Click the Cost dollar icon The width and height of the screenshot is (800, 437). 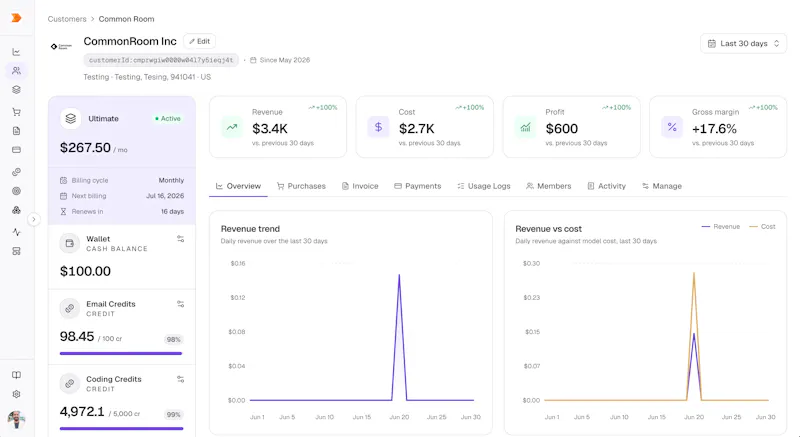[378, 127]
